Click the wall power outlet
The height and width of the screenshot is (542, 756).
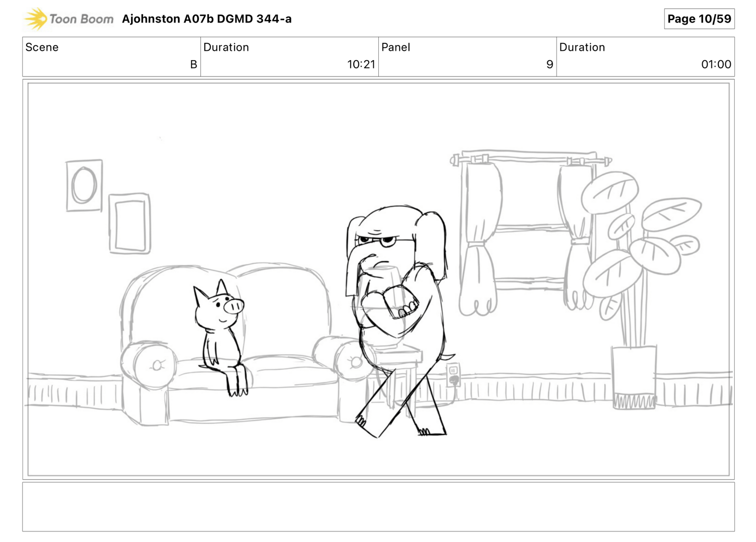click(453, 374)
